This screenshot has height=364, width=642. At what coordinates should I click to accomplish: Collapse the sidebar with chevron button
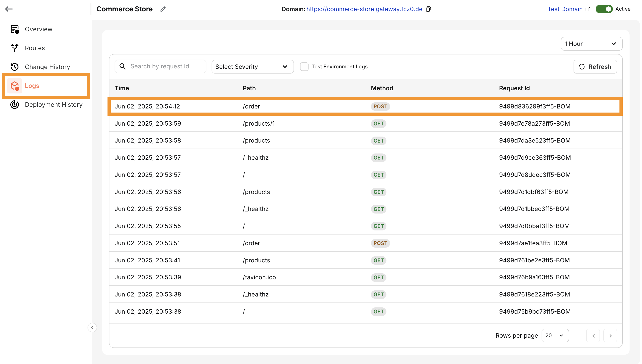[92, 328]
